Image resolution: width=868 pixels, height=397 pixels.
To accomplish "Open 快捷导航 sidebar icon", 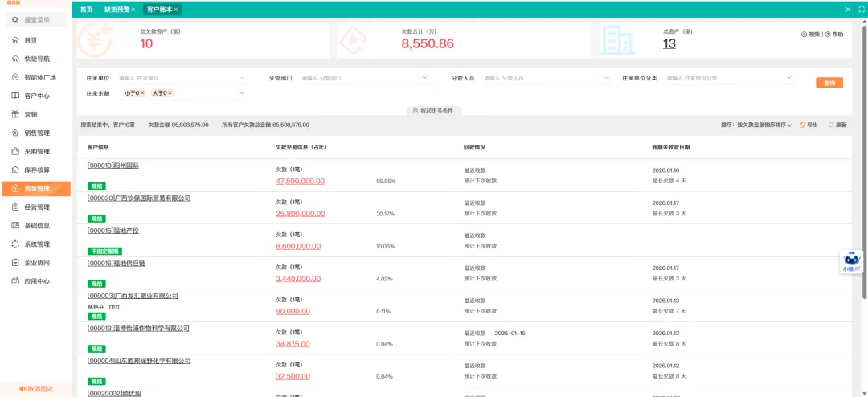I will click(x=15, y=59).
